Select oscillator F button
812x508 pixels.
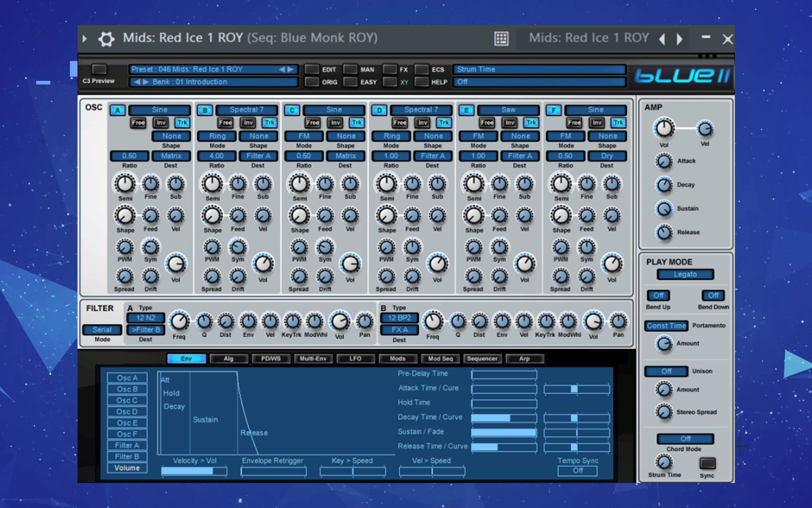pyautogui.click(x=554, y=110)
